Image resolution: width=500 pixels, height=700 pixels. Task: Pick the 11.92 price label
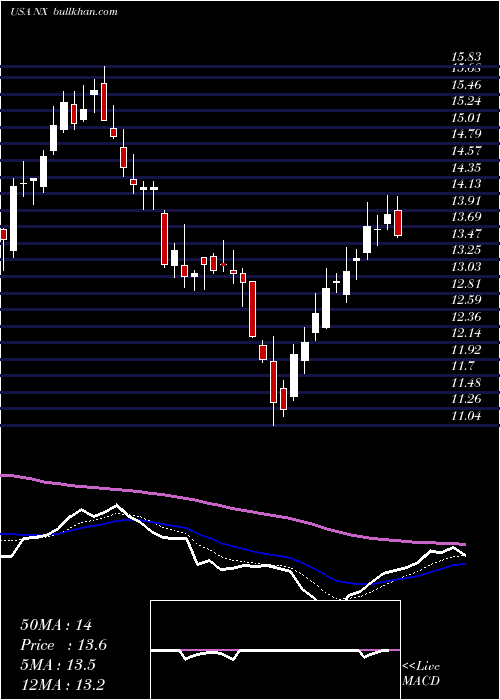click(x=466, y=350)
